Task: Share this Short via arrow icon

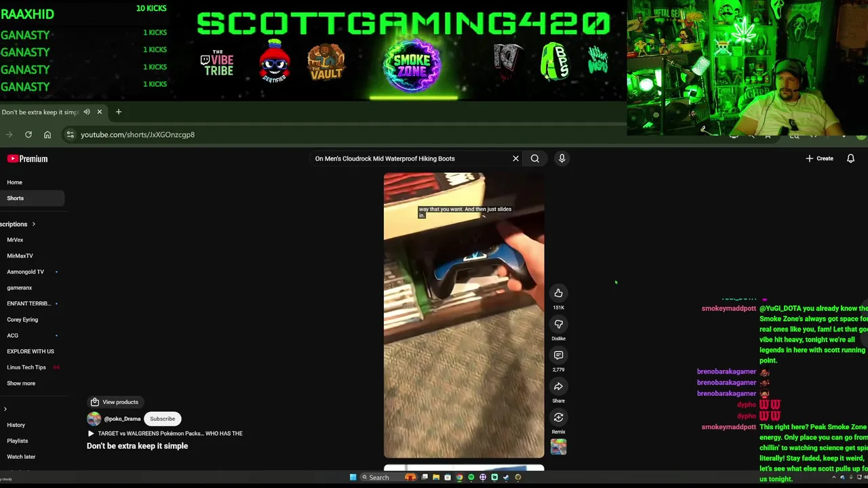Action: point(558,386)
